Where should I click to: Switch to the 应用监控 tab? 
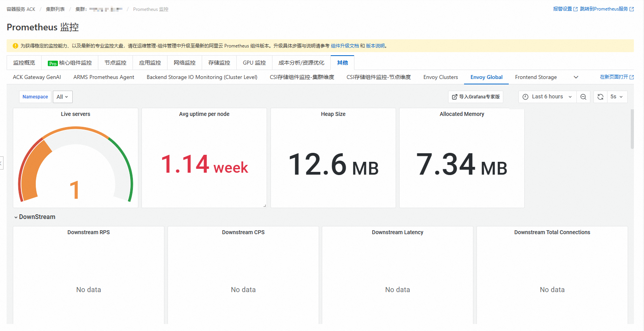tap(150, 63)
